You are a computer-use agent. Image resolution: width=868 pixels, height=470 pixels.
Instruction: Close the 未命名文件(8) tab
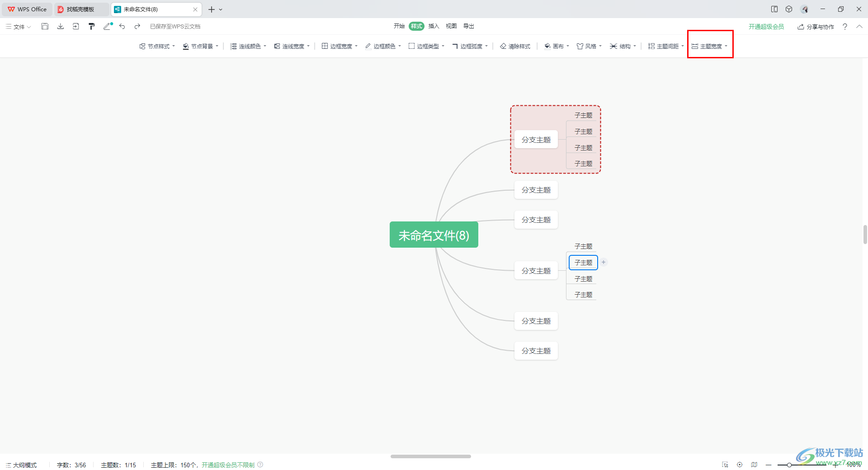click(195, 9)
